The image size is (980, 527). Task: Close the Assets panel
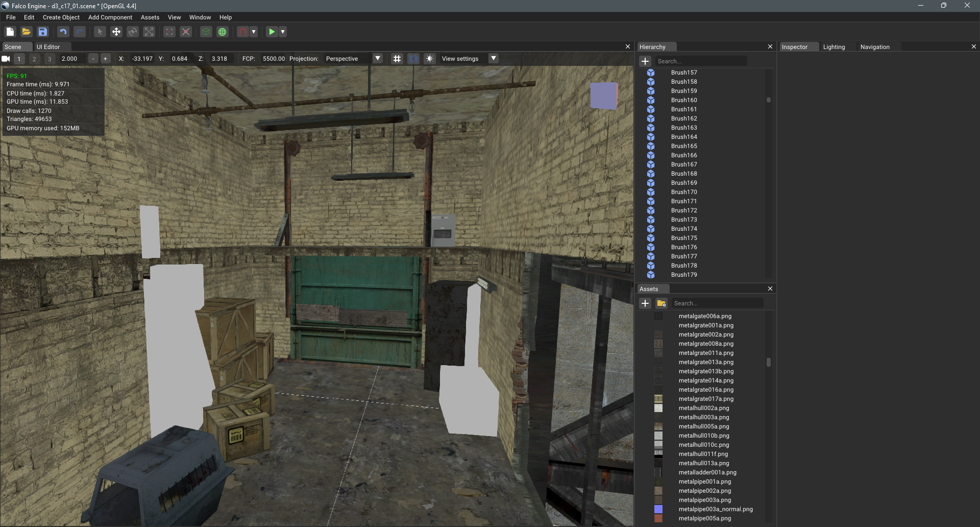770,289
